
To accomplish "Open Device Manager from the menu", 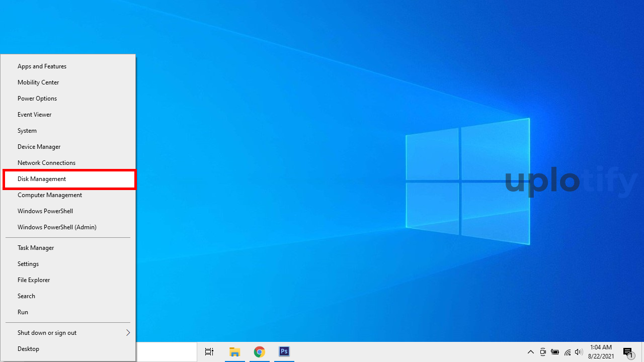I will coord(39,147).
